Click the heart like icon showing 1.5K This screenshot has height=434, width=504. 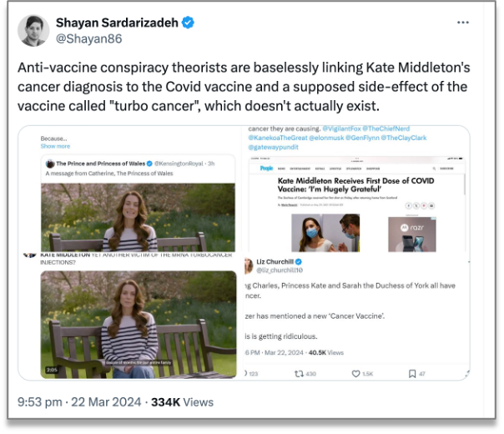[356, 374]
